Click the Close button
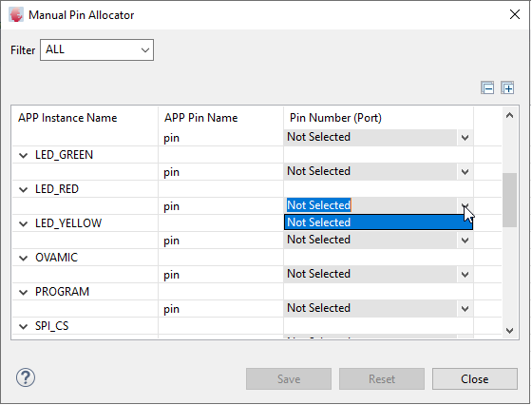Viewport: 532px width, 405px height. coord(475,379)
